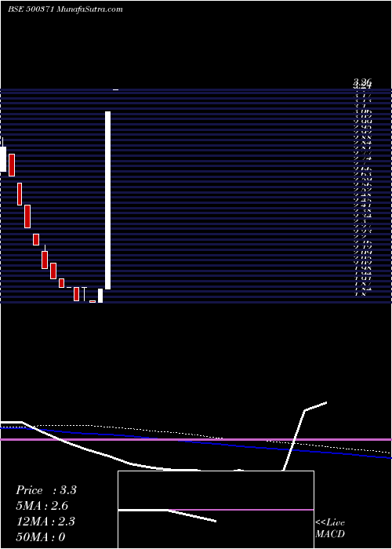The image size is (392, 549).
Task: Click the tall white candlestick bar
Action: (x=108, y=200)
